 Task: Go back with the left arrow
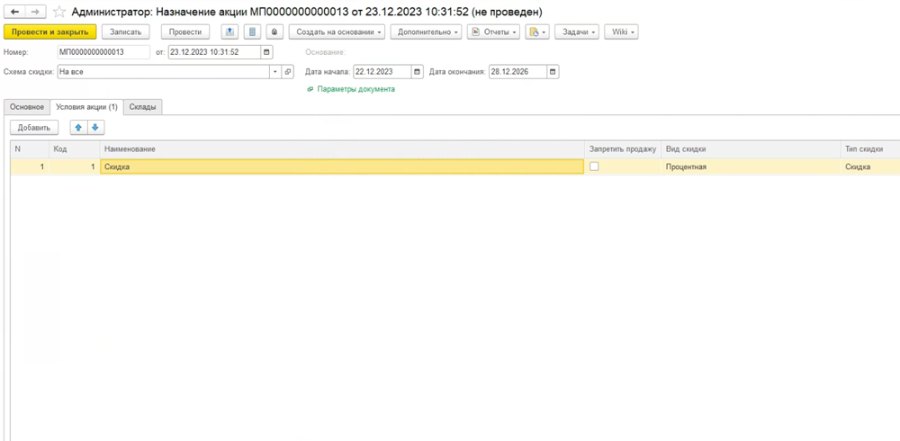coord(14,11)
